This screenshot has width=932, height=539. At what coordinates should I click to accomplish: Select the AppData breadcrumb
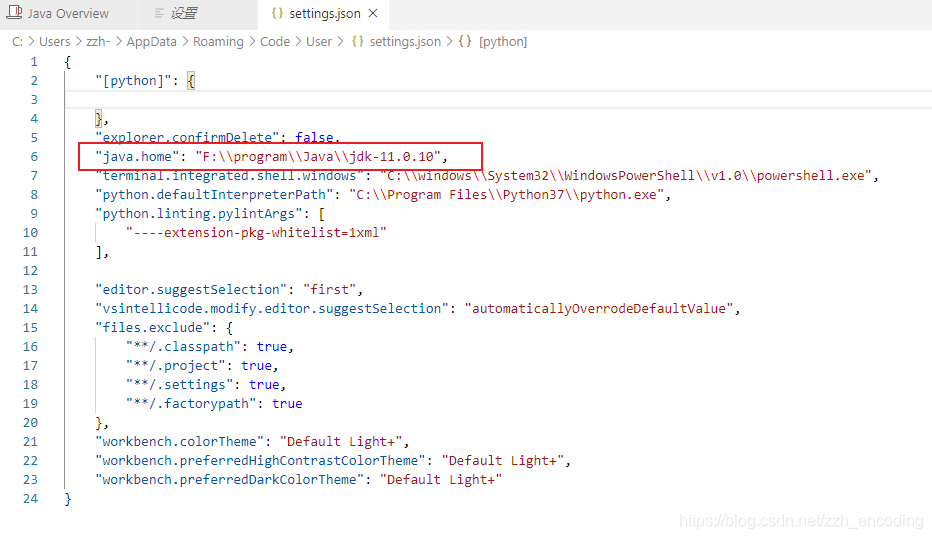pos(152,42)
